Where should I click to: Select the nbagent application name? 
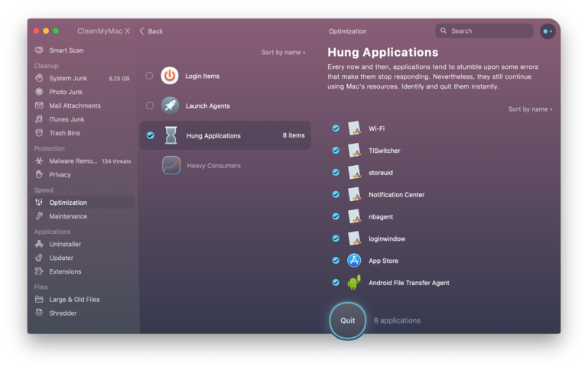pos(381,216)
